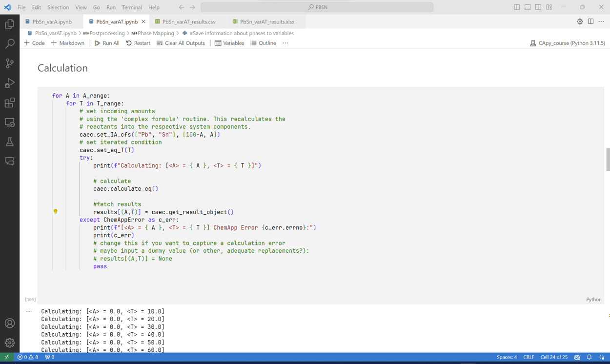
Task: Click the PBSN command center search box
Action: [317, 7]
